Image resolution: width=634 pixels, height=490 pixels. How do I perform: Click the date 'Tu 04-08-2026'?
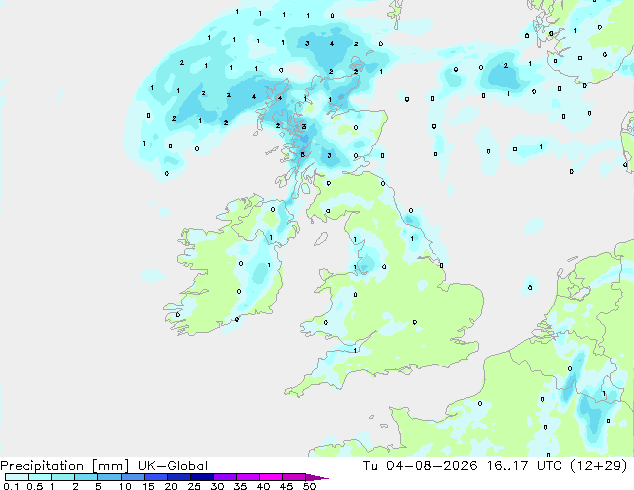pyautogui.click(x=420, y=466)
